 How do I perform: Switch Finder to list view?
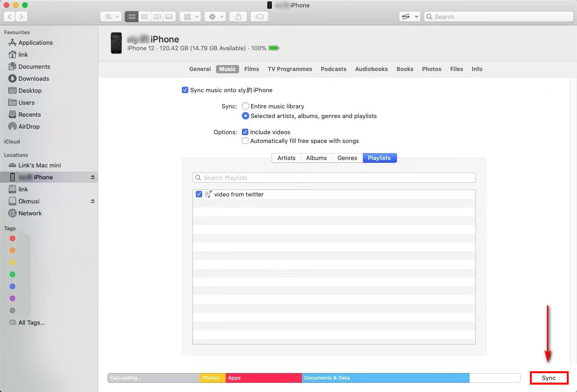[144, 17]
